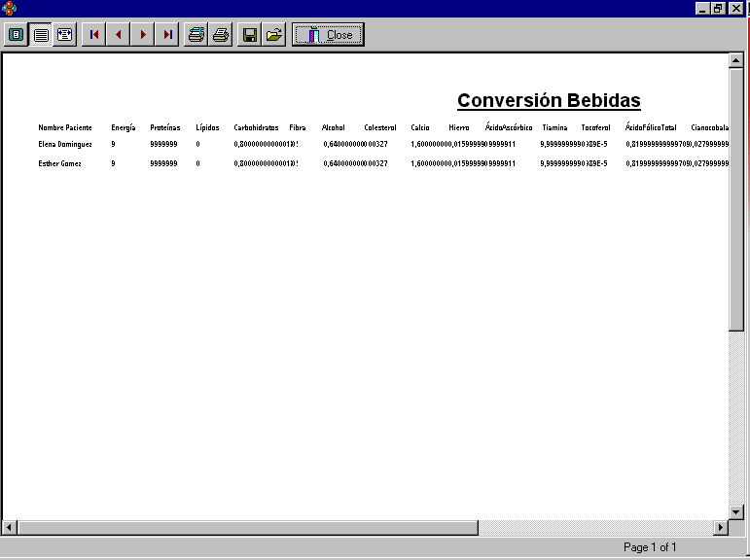Viewport: 750px width, 560px height.
Task: Click the Conversión Bebidas report title
Action: coord(549,101)
